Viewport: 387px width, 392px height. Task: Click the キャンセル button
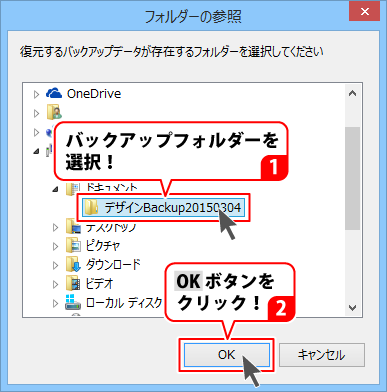click(322, 355)
